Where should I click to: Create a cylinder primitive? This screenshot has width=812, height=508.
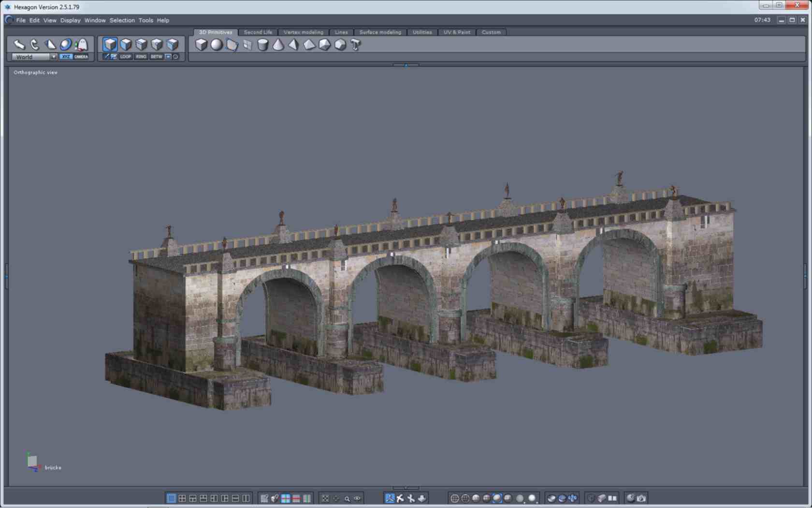coord(262,45)
